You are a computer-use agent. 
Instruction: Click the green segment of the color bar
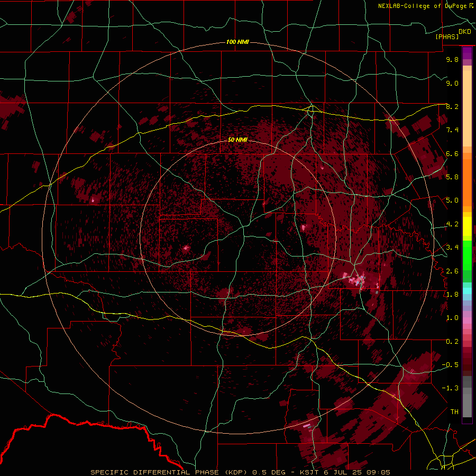(467, 255)
